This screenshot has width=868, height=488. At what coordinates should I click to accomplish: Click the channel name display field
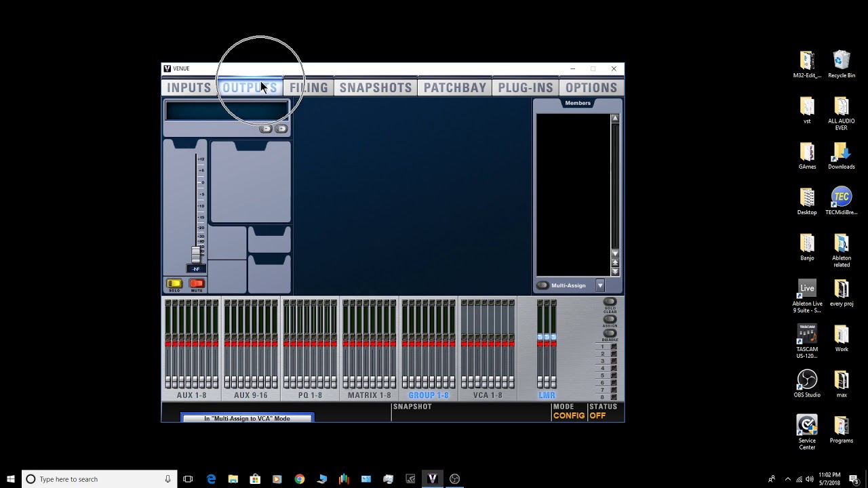[x=227, y=110]
